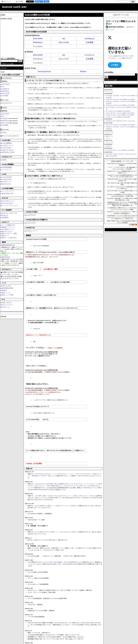Open root化Check link in main content
The image size is (138, 644).
pos(30,215)
